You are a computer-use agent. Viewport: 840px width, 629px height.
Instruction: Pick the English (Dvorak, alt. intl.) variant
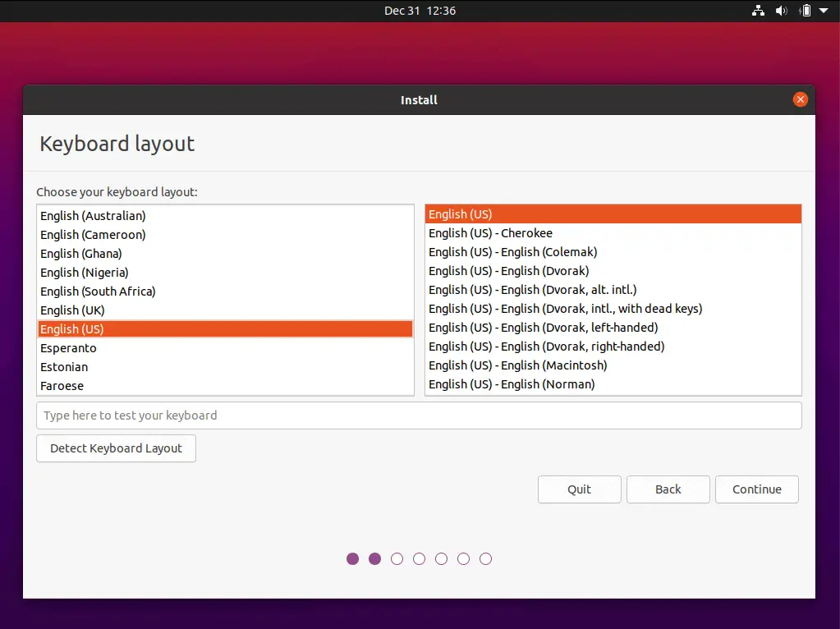(613, 289)
